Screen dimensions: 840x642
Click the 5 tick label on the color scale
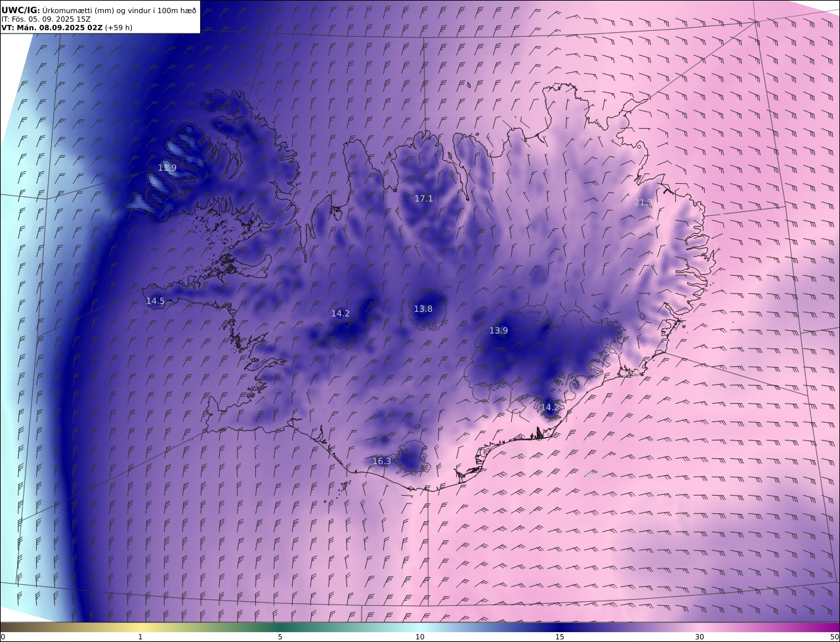point(280,637)
